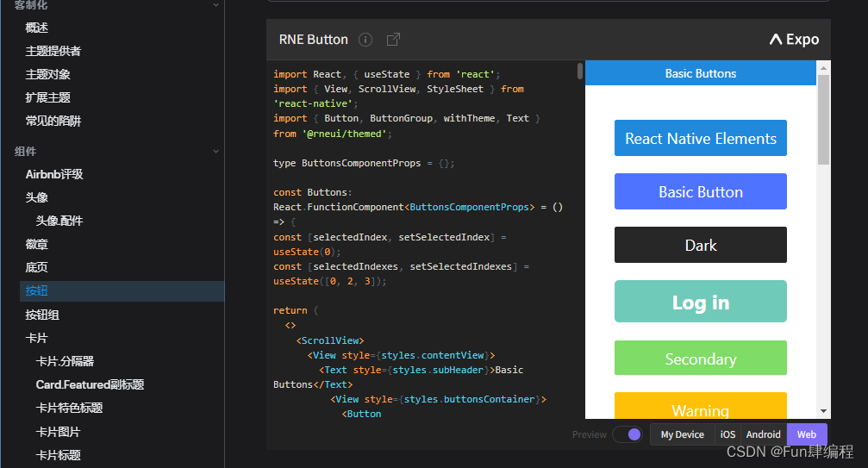Screen dimensions: 868x468
Task: Click the code editor scrollbar thumb
Action: click(x=579, y=71)
